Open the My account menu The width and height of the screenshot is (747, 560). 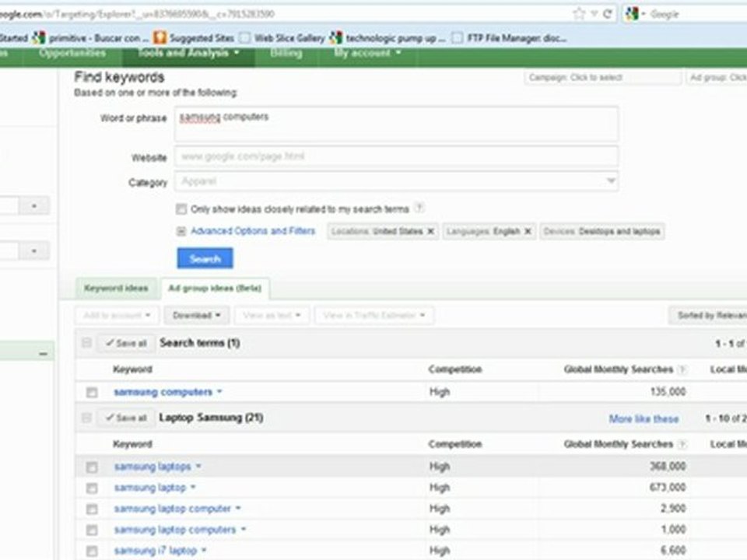click(367, 54)
